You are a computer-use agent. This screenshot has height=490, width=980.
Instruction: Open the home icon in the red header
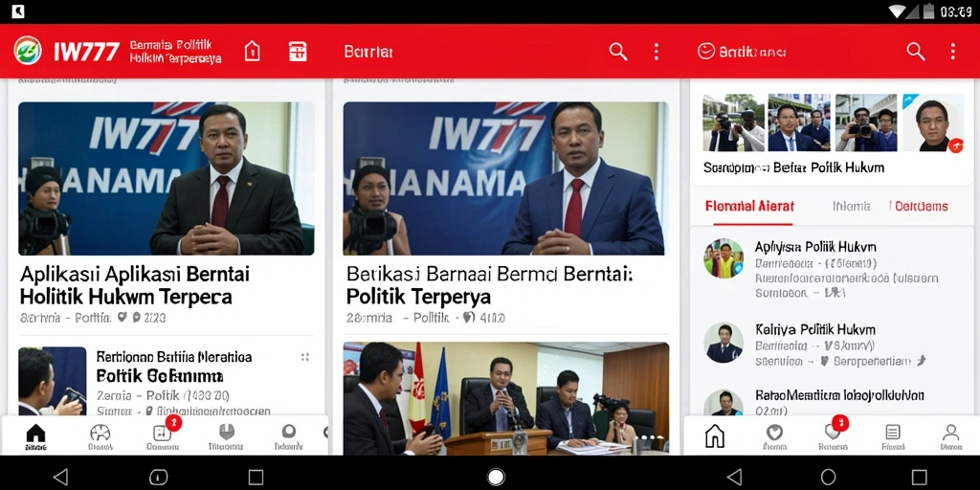(x=252, y=52)
